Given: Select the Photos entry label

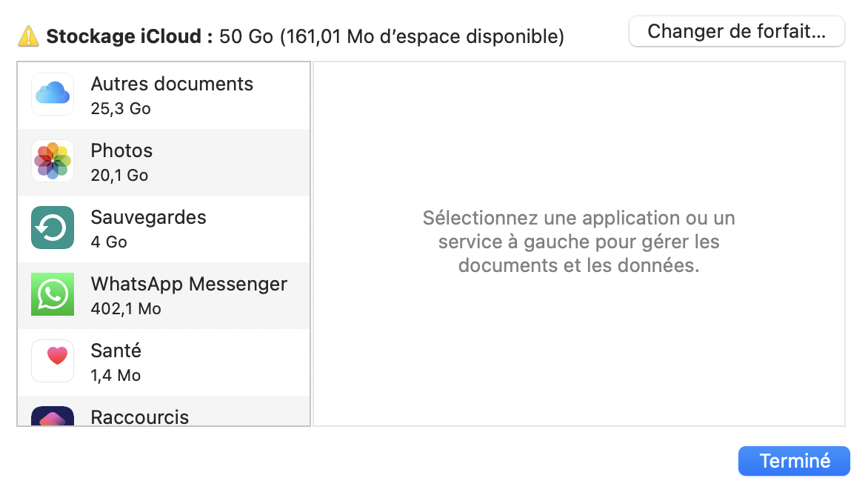Looking at the screenshot, I should pos(121,151).
